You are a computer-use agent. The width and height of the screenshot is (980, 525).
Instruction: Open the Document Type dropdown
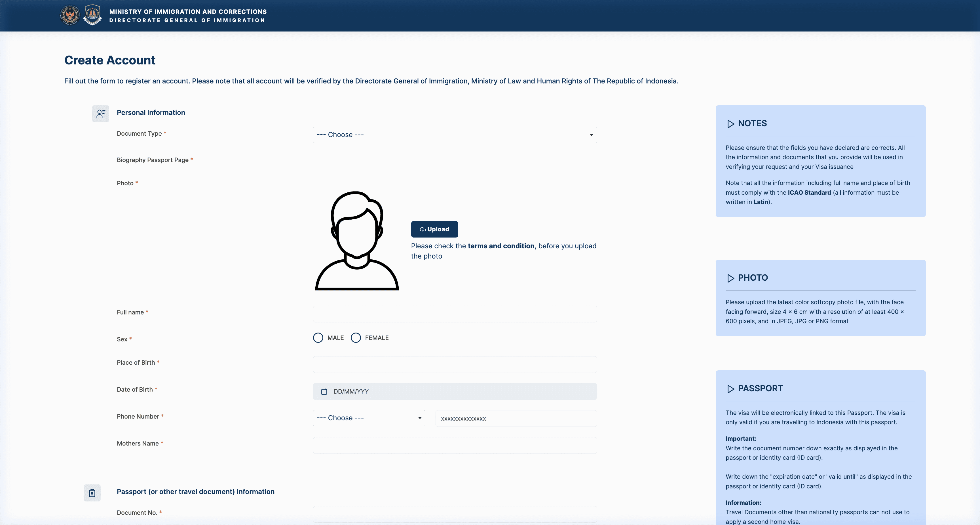455,135
